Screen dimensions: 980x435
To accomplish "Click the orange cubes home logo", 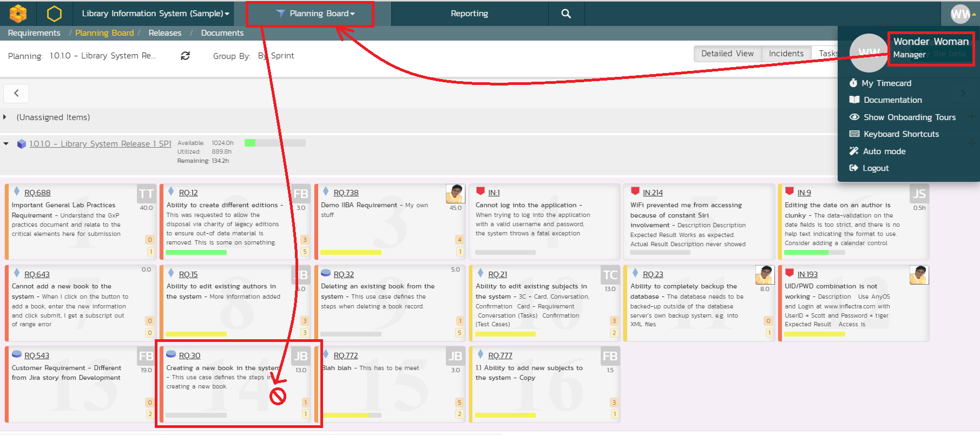I will [x=18, y=13].
